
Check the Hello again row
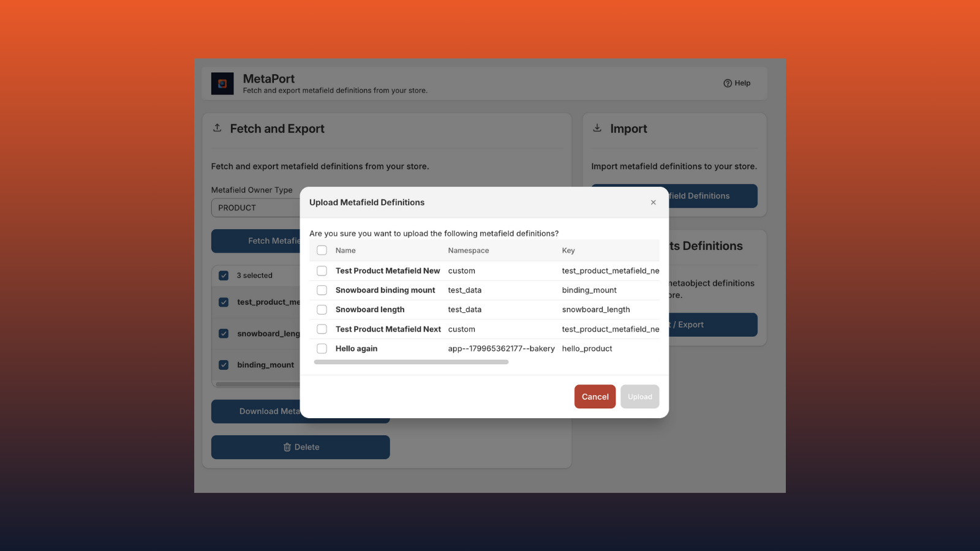click(322, 349)
